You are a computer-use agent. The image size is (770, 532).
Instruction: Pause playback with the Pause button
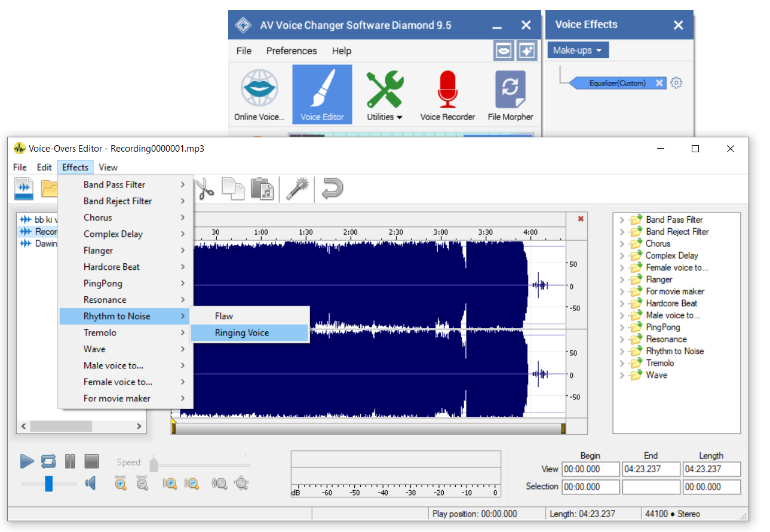[x=70, y=461]
